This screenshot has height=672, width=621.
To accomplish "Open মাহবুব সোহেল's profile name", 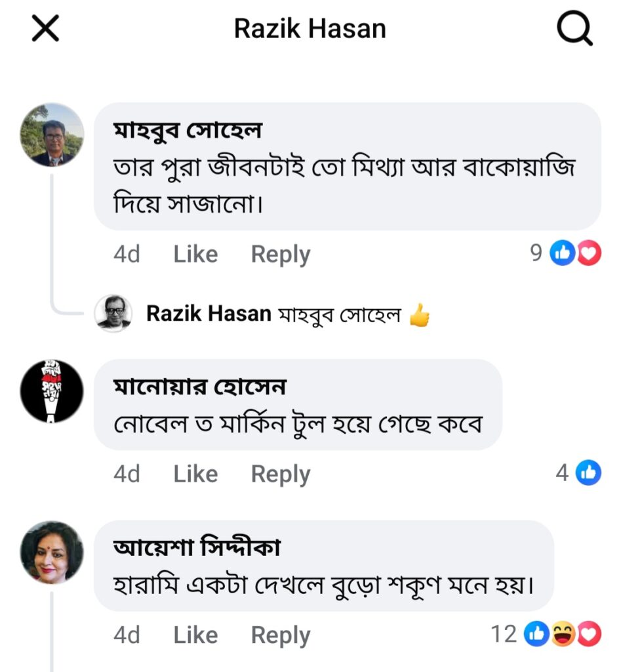I will [188, 130].
